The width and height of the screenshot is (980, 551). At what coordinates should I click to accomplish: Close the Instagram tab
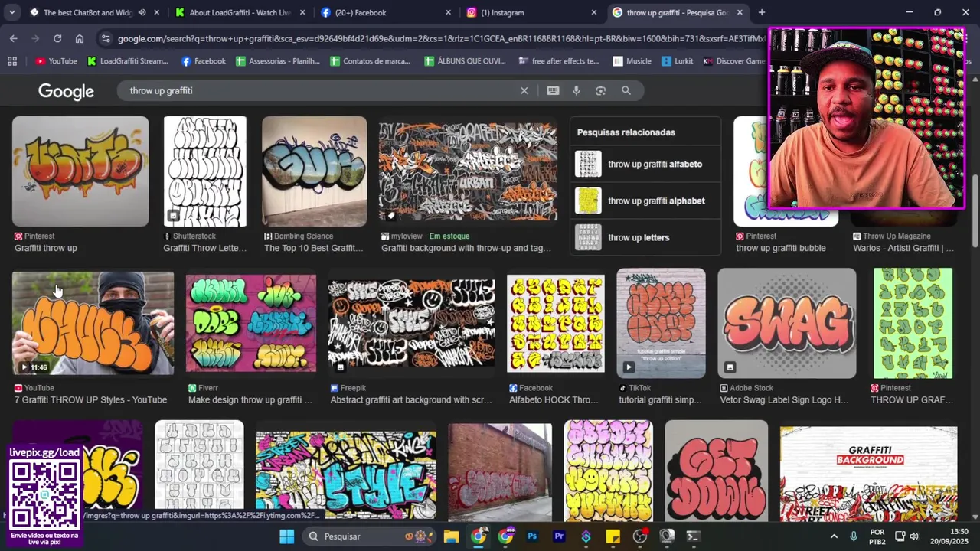594,12
